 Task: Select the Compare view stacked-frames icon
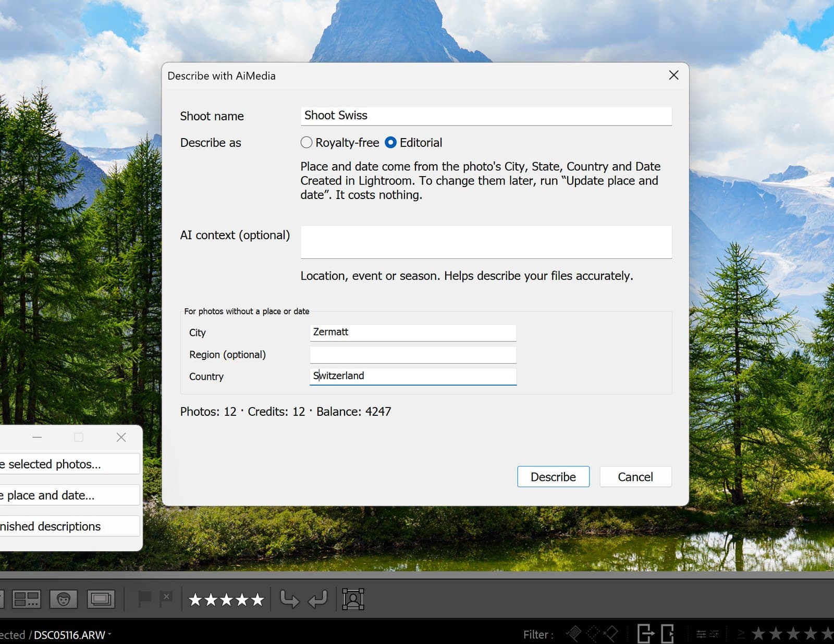pos(101,599)
